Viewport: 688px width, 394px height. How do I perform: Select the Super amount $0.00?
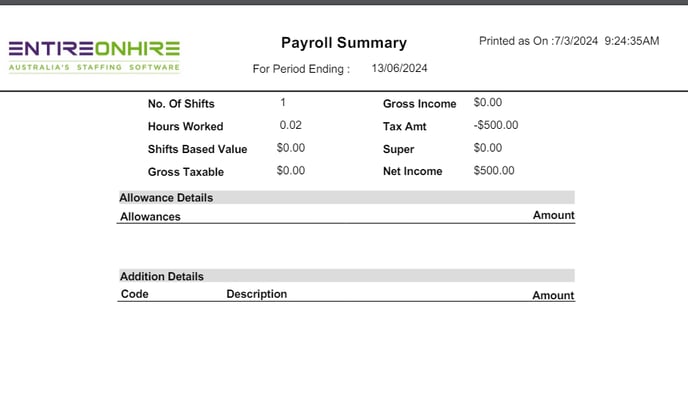487,148
